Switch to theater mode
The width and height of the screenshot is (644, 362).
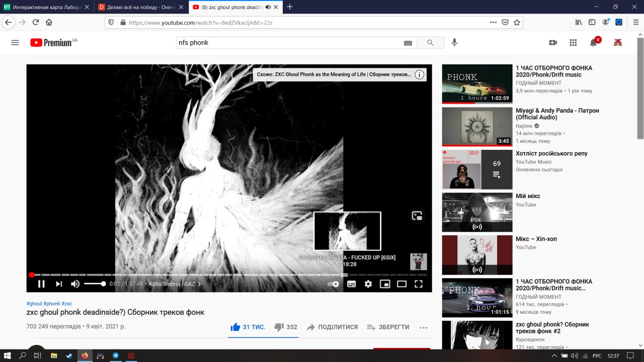point(401,284)
